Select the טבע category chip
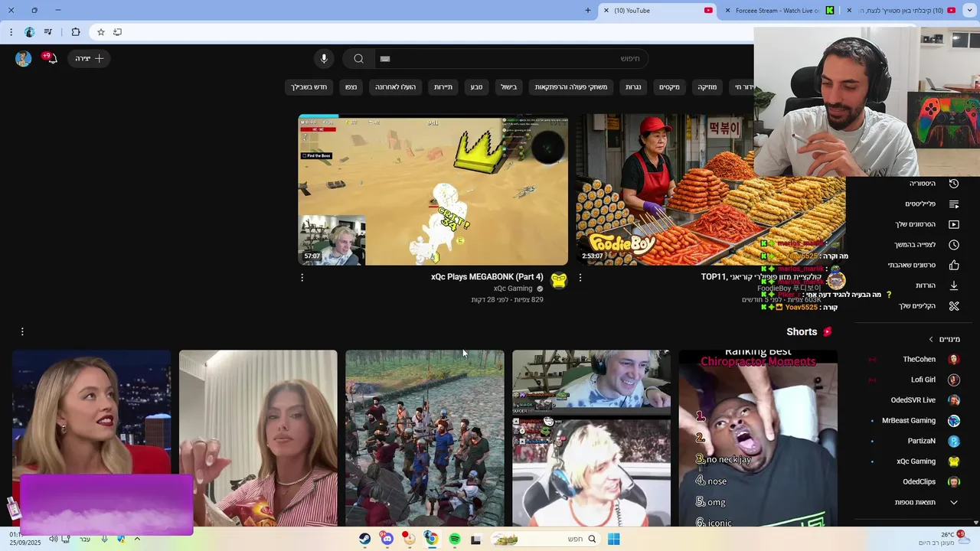Screen dimensions: 980x551 click(x=476, y=87)
